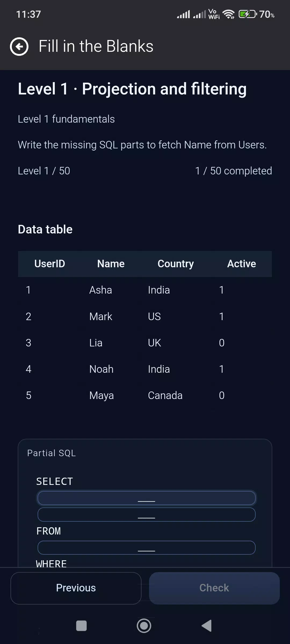This screenshot has width=290, height=644.
Task: Tap the first cellular signal bars icon
Action: click(x=183, y=14)
